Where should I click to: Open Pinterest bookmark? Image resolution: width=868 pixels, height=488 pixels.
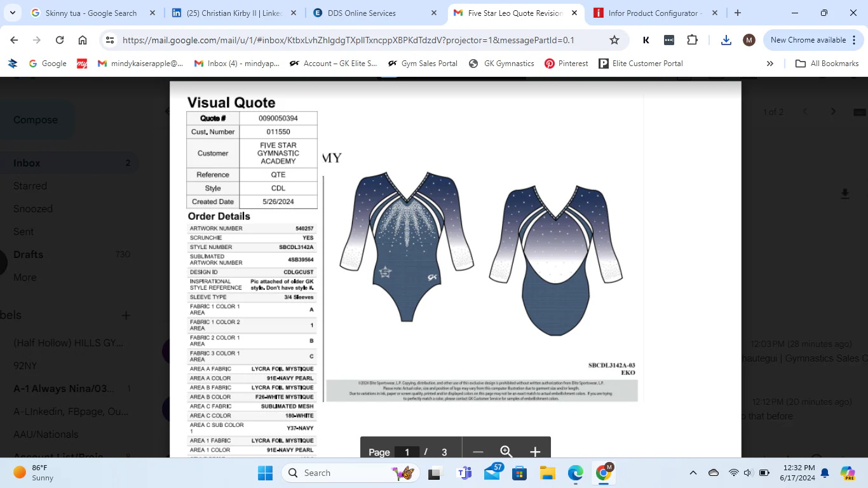[x=566, y=64]
